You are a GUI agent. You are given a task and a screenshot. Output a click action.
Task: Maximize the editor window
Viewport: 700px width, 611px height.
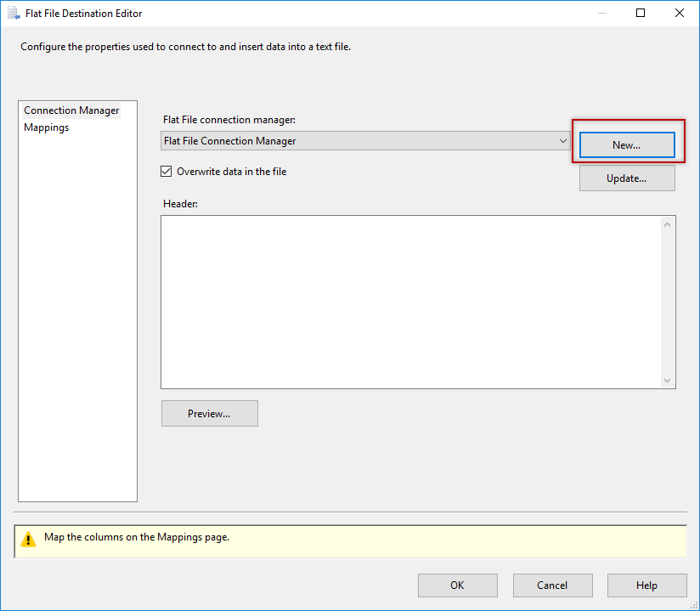pos(641,13)
